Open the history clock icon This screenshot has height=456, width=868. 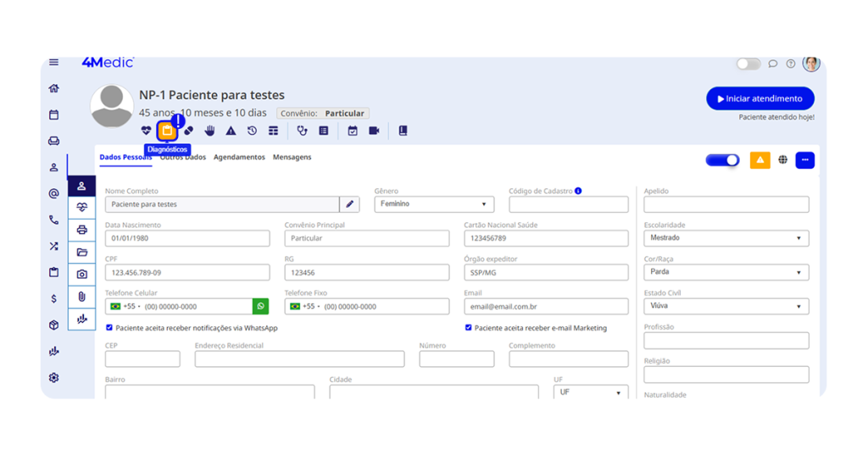click(x=252, y=131)
